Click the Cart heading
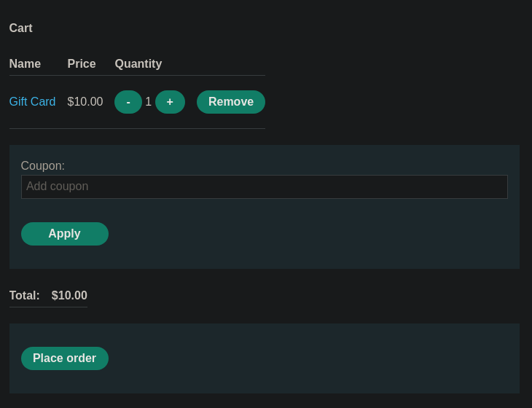The image size is (532, 408). tap(20, 28)
